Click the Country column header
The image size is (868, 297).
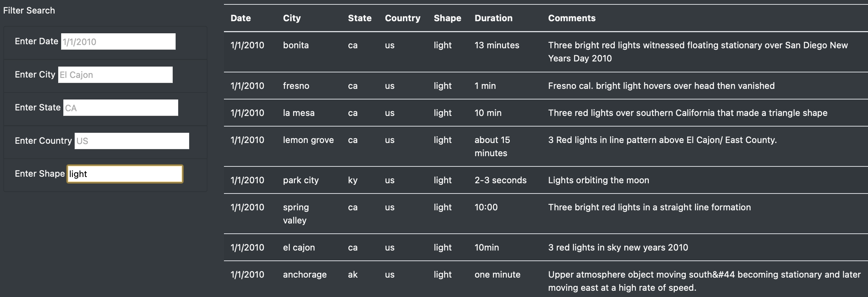pyautogui.click(x=402, y=18)
